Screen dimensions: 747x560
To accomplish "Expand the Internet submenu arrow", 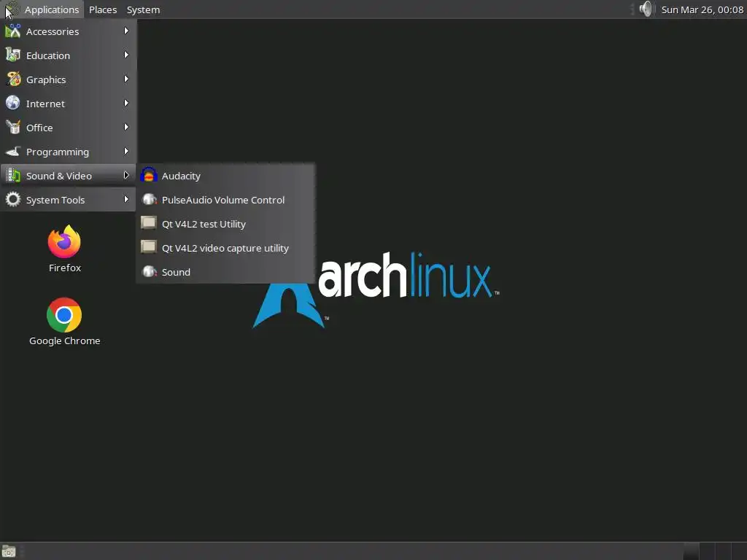I will coord(126,104).
